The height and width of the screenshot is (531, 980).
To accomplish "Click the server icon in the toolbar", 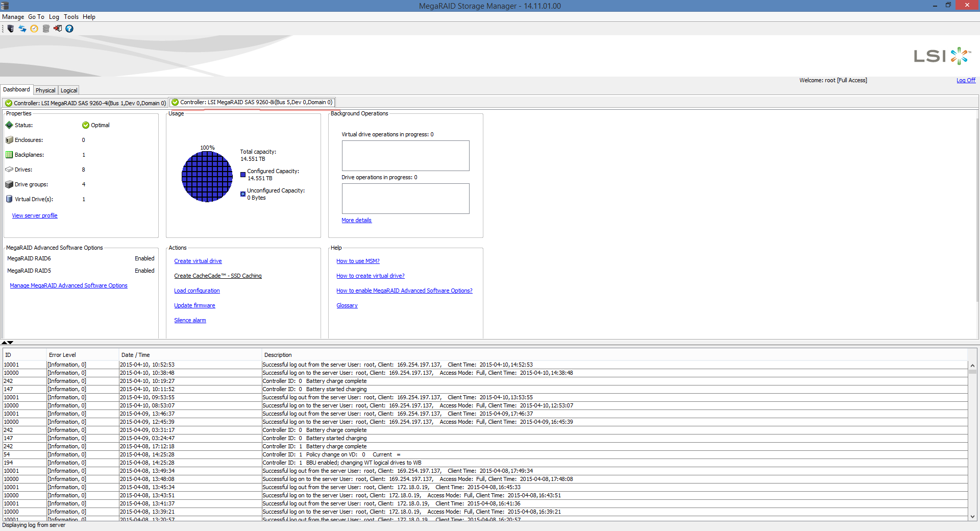I will pyautogui.click(x=11, y=29).
